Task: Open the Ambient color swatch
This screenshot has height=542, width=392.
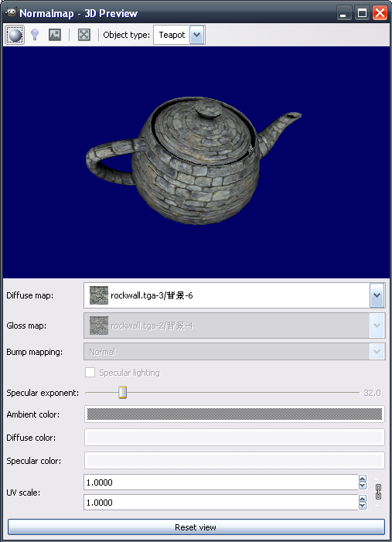Action: pyautogui.click(x=234, y=414)
